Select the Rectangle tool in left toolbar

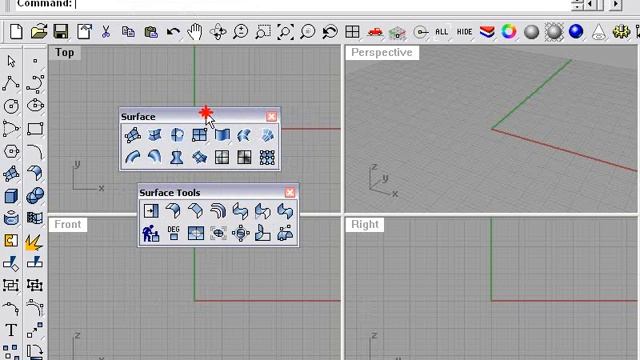[x=35, y=129]
